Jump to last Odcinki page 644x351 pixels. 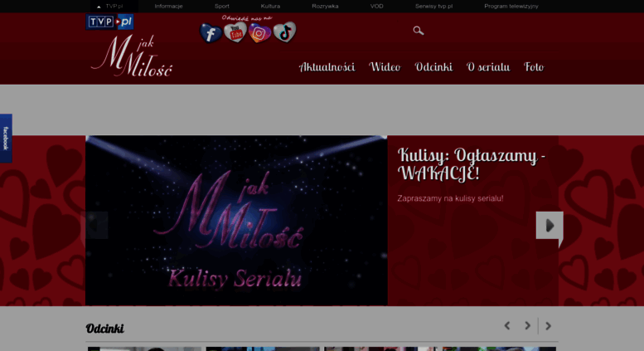coord(549,326)
